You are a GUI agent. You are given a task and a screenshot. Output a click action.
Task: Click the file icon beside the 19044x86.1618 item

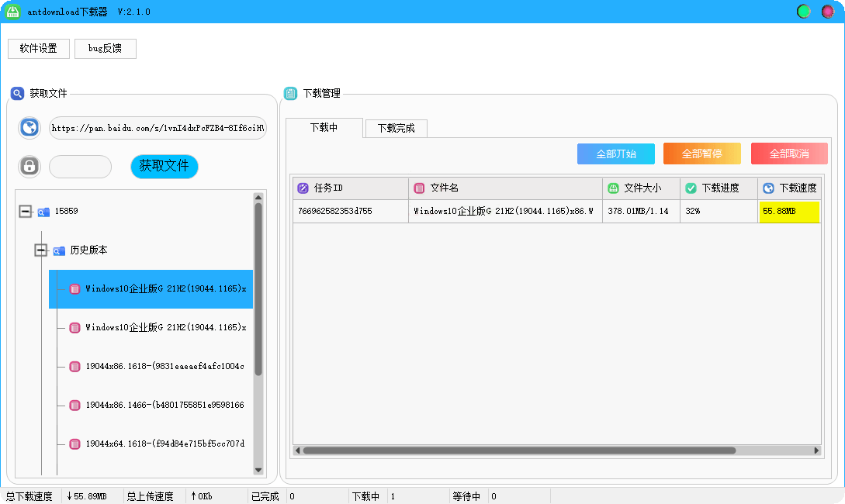point(74,366)
